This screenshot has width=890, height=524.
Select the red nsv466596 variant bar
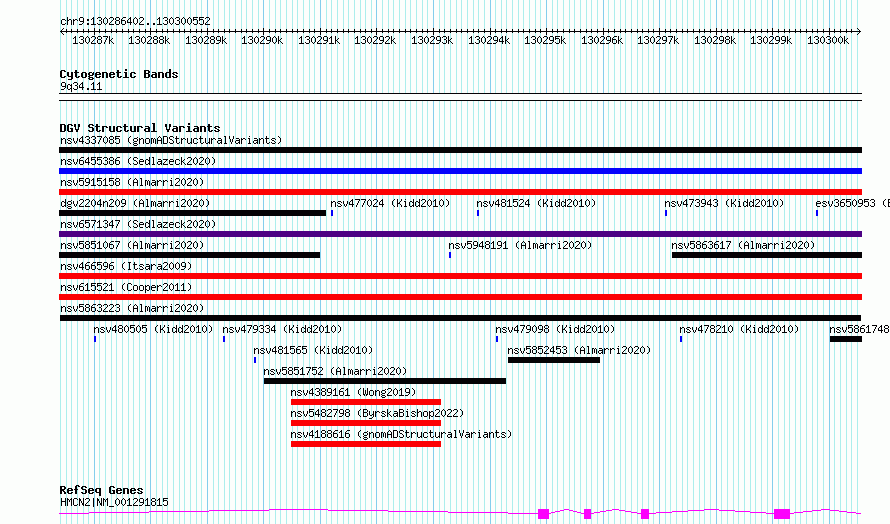[x=460, y=276]
